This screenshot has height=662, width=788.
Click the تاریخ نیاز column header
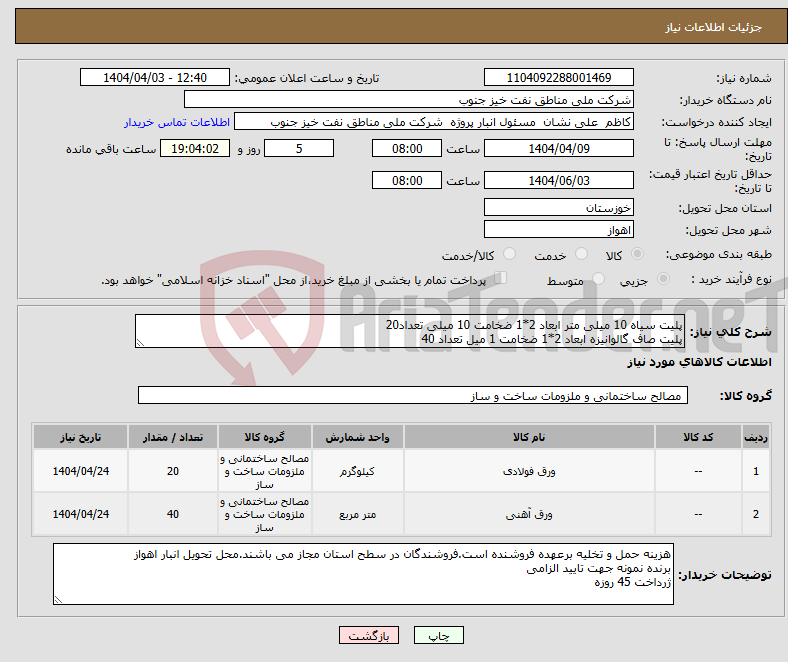80,437
